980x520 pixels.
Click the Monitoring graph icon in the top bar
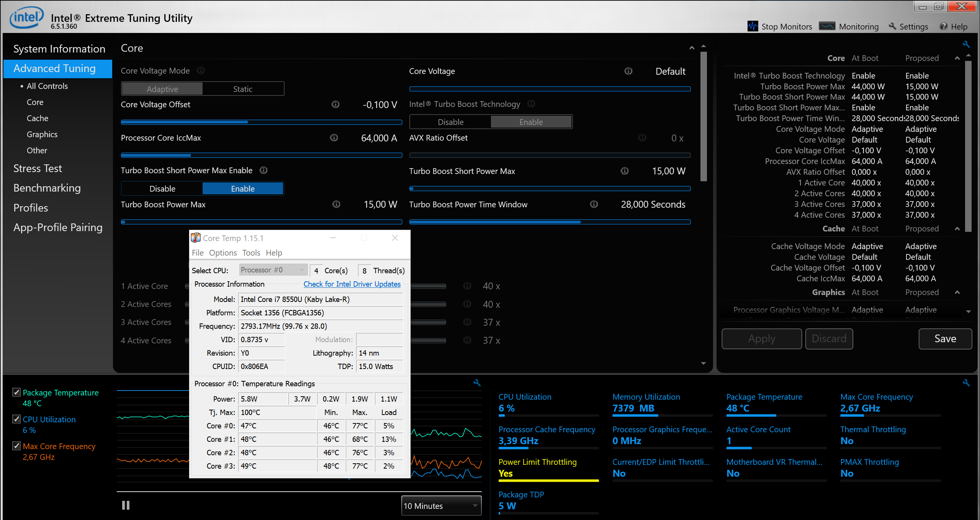pyautogui.click(x=827, y=26)
